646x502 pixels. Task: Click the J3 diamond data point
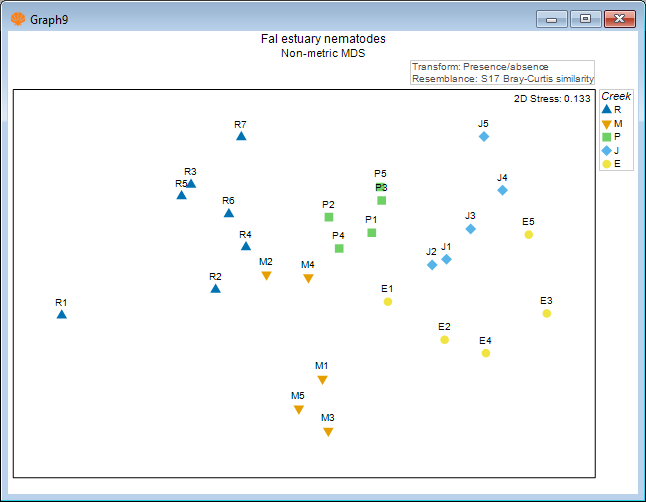click(x=471, y=229)
